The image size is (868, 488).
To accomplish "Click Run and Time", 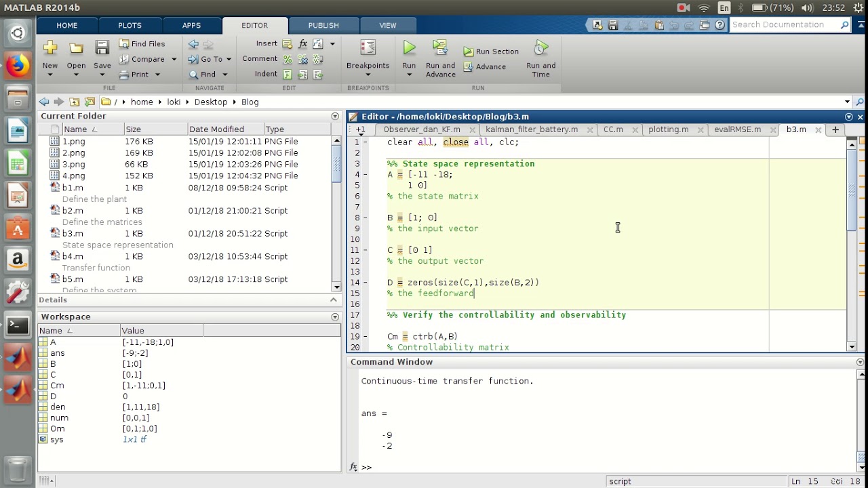I will pyautogui.click(x=540, y=59).
